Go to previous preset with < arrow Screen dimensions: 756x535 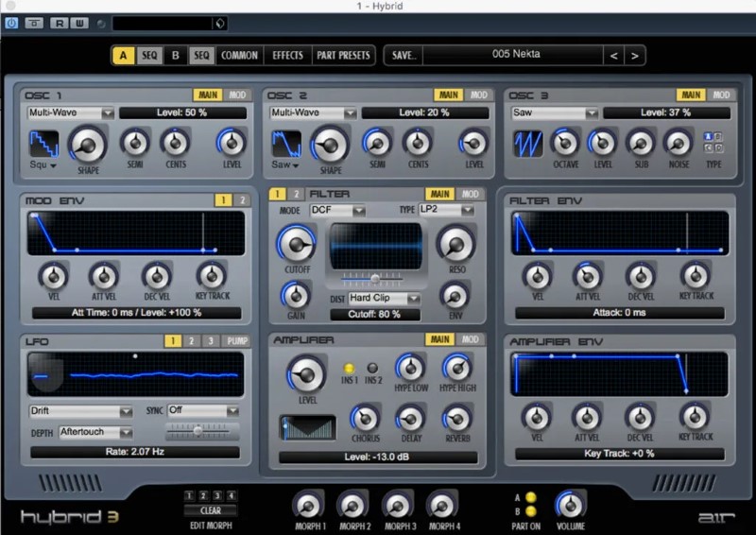click(613, 56)
